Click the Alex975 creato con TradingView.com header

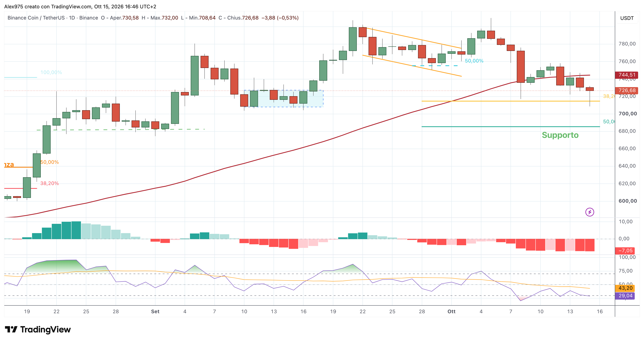80,6
